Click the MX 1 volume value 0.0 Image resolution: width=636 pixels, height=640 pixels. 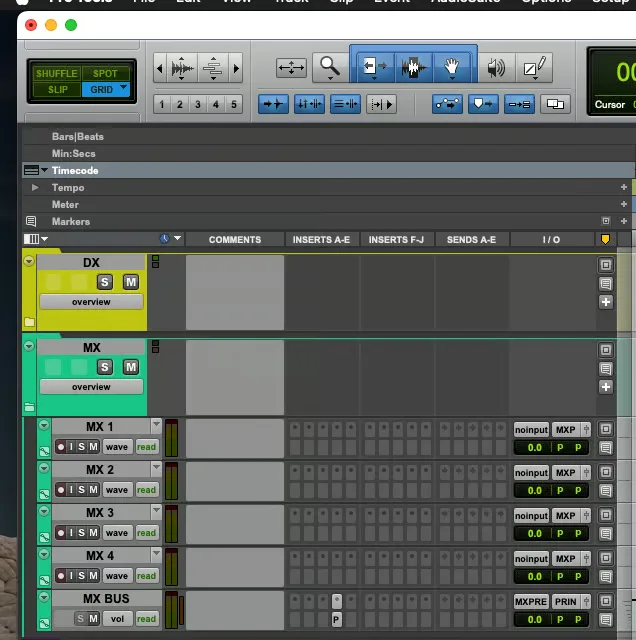[x=534, y=447]
